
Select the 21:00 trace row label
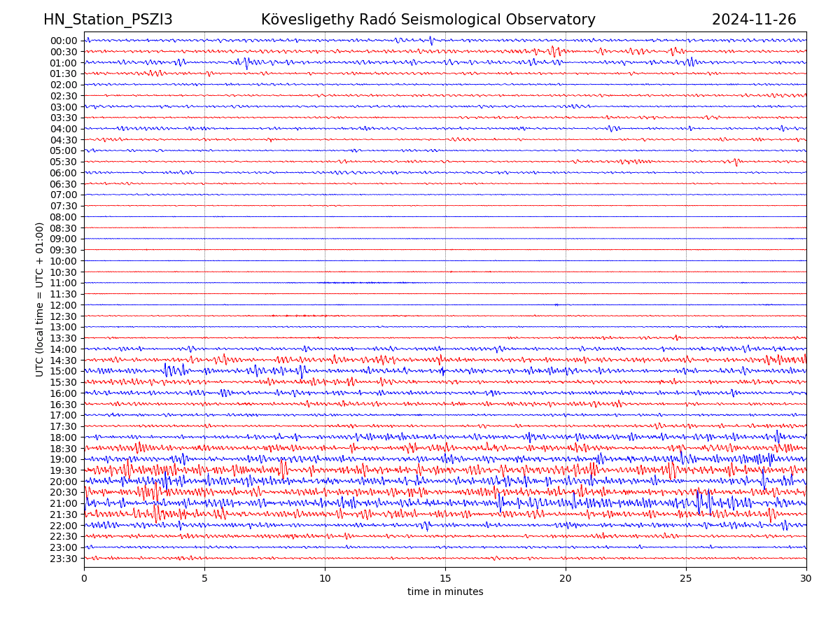[64, 503]
